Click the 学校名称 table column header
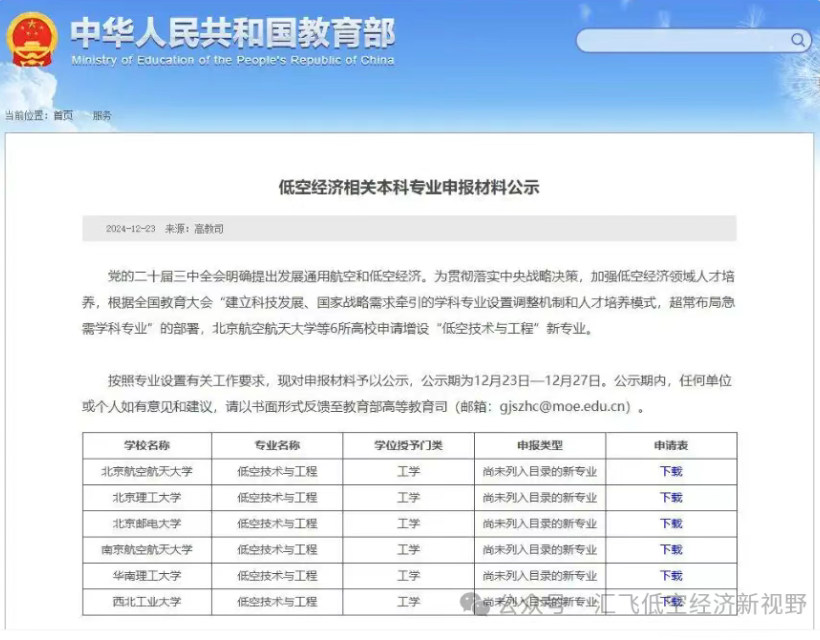Screen dimensions: 820x640 pos(147,445)
